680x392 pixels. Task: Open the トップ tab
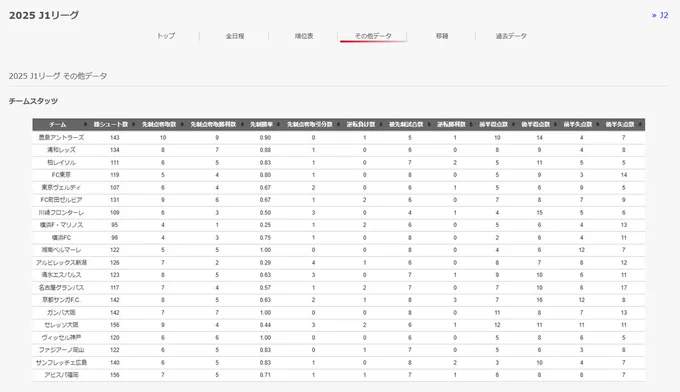pos(166,36)
